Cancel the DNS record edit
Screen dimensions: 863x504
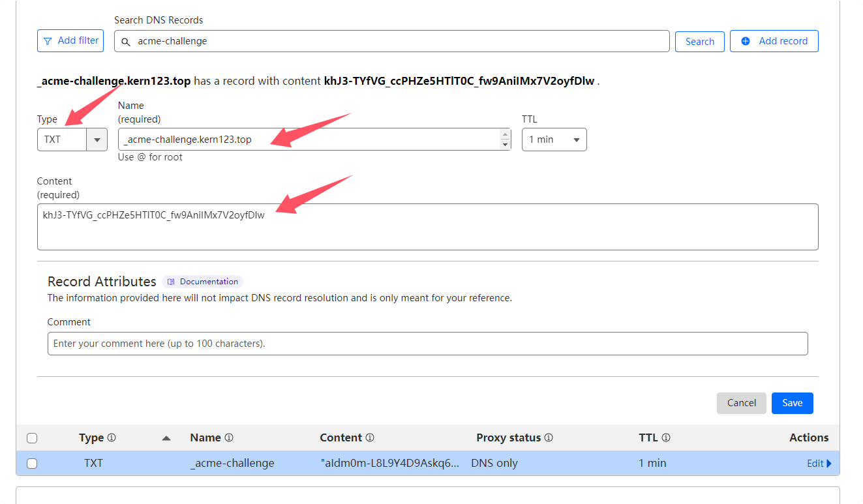(x=741, y=403)
